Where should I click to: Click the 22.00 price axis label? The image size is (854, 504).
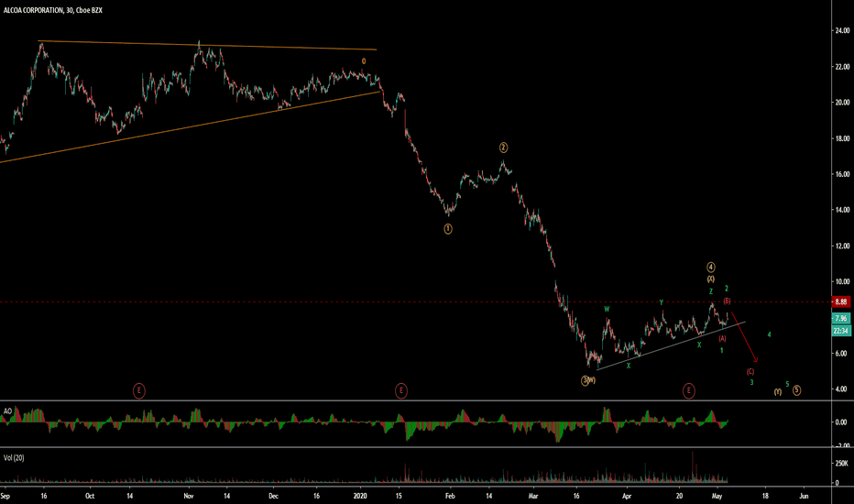pyautogui.click(x=842, y=67)
